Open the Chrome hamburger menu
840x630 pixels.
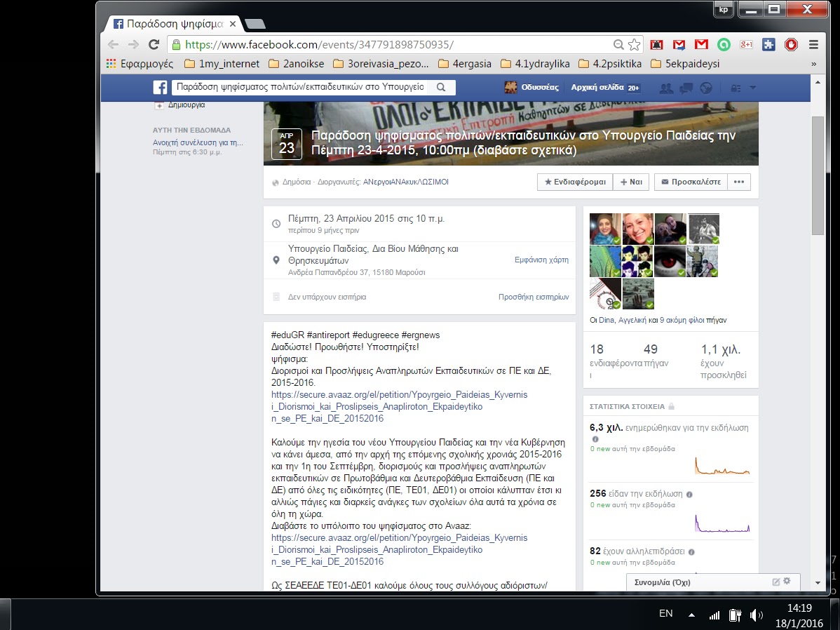[x=813, y=44]
